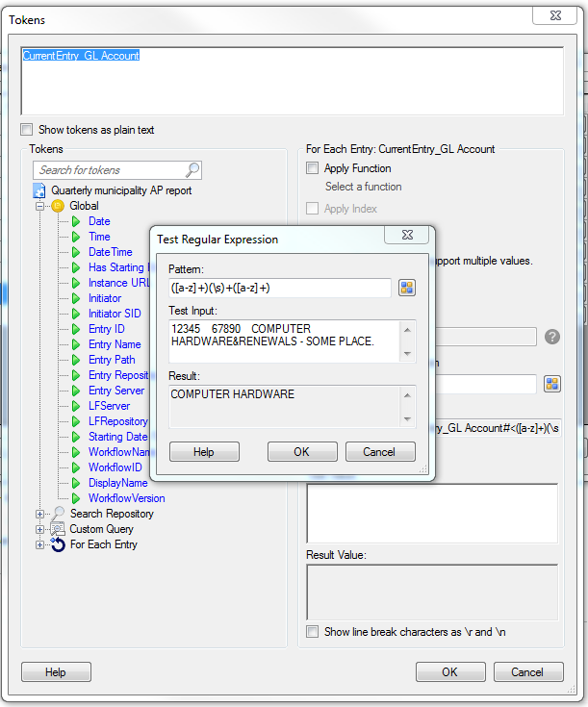Viewport: 588px width, 707px height.
Task: Click green arrow icon next to Initiator SID
Action: [76, 314]
